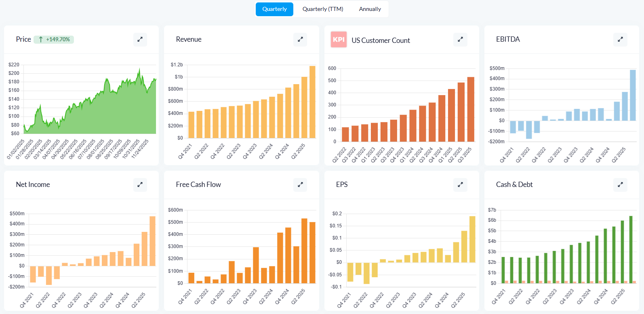Select the Quarterly view tab
Screen dimensions: 644x314
(x=274, y=9)
